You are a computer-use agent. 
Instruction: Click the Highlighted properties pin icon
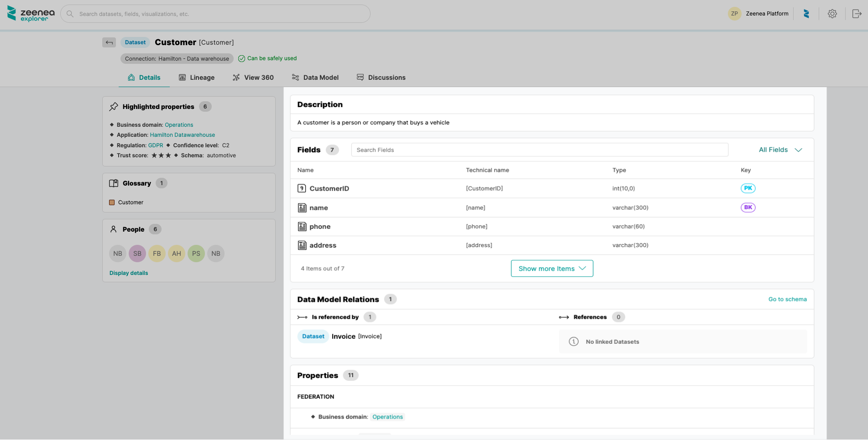pos(114,107)
